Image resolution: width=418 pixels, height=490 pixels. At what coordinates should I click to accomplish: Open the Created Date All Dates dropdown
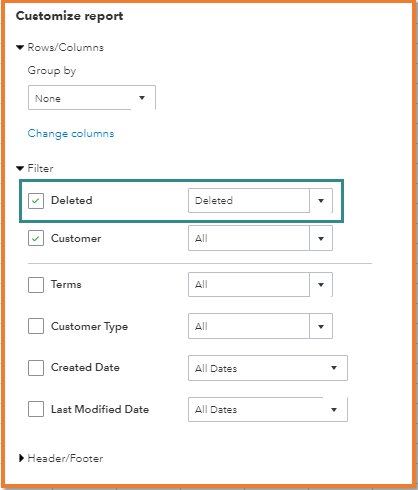click(268, 368)
